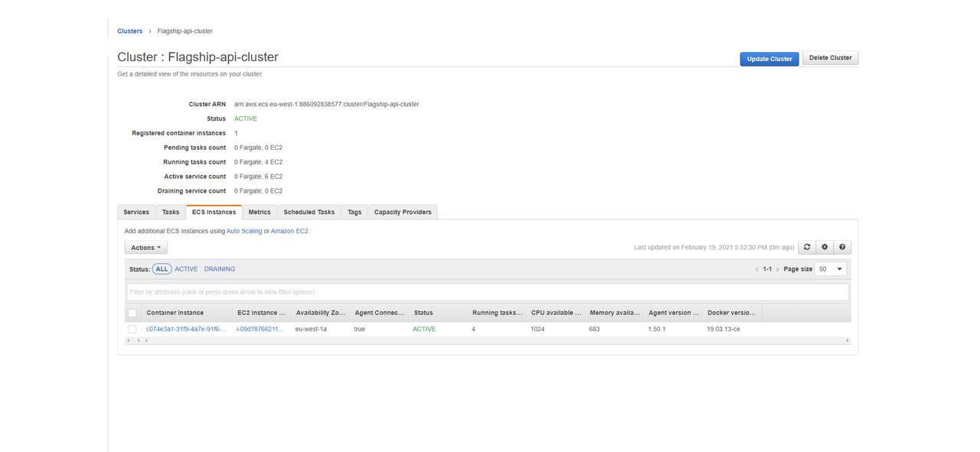Filter status by ACTIVE

(x=186, y=269)
